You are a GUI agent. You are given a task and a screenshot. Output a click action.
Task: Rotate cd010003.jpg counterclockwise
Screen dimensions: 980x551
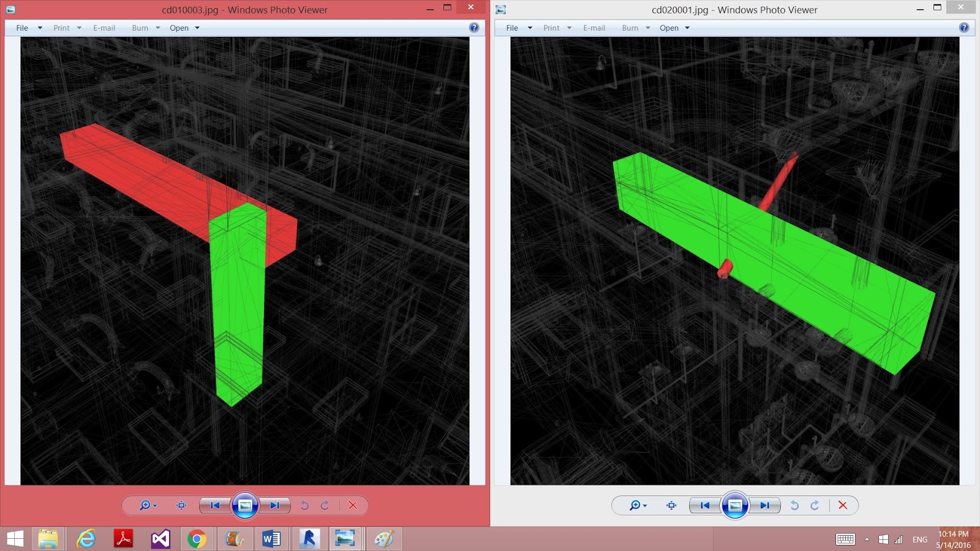306,506
